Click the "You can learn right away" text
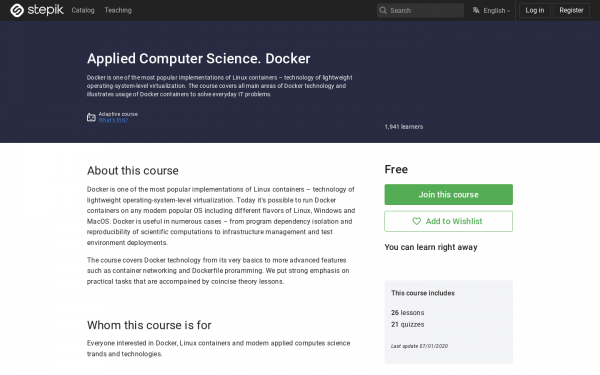The width and height of the screenshot is (600, 375). click(431, 247)
